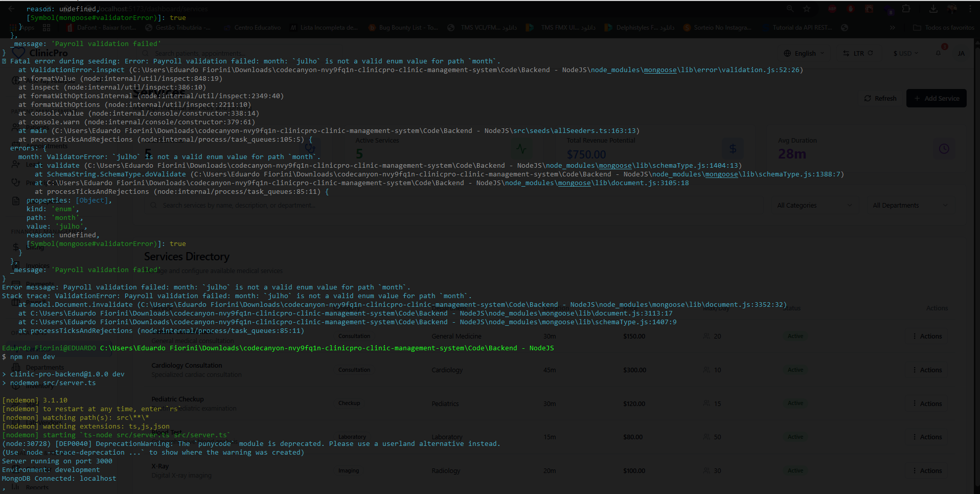This screenshot has width=980, height=494.
Task: Click the X-Ray service name
Action: 160,466
